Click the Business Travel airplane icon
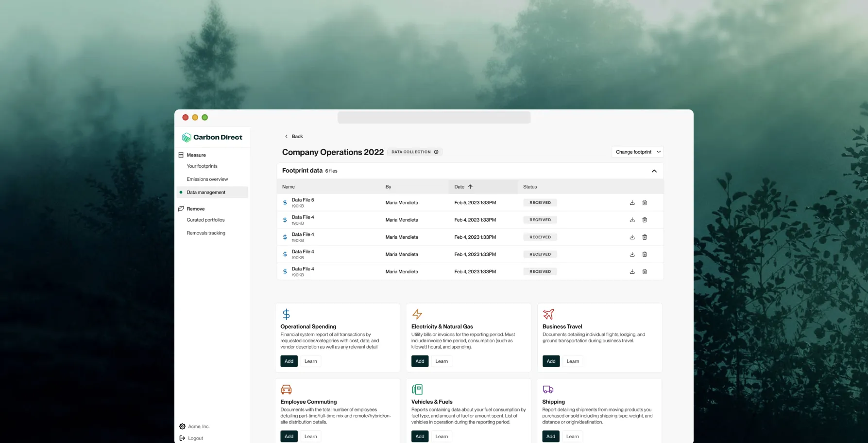 (548, 314)
